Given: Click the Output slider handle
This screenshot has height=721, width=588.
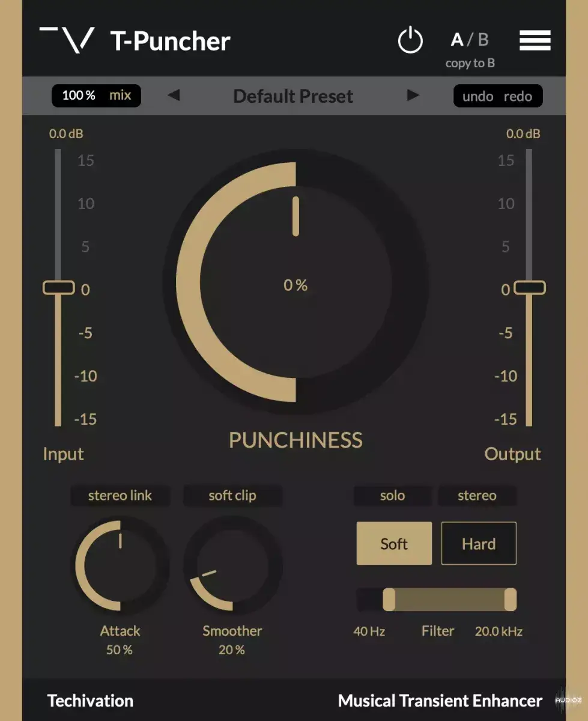Looking at the screenshot, I should [529, 288].
